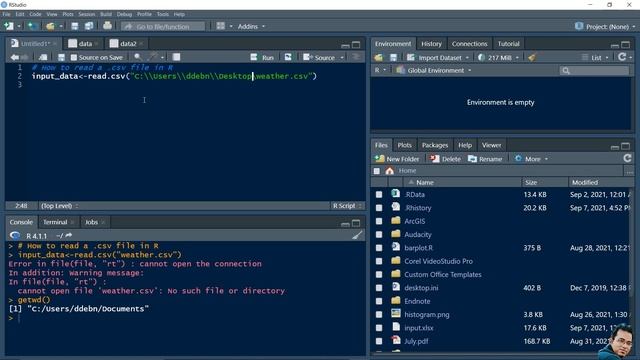Switch List view dropdown in Environment
The image size is (640, 360).
(x=596, y=58)
